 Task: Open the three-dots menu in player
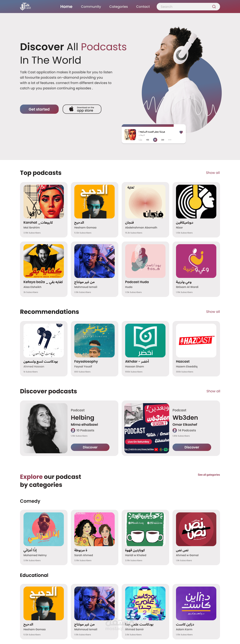tap(170, 140)
